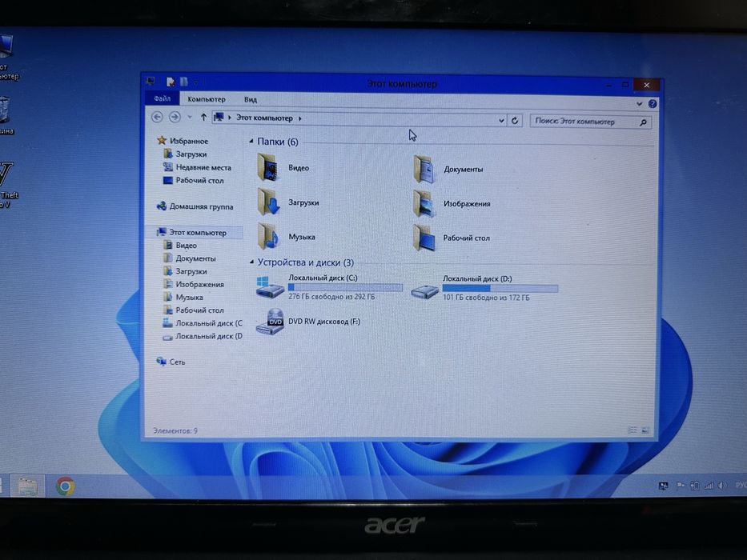Expand the ribbon with the chevron
Screen dimensions: 747x560
point(640,103)
